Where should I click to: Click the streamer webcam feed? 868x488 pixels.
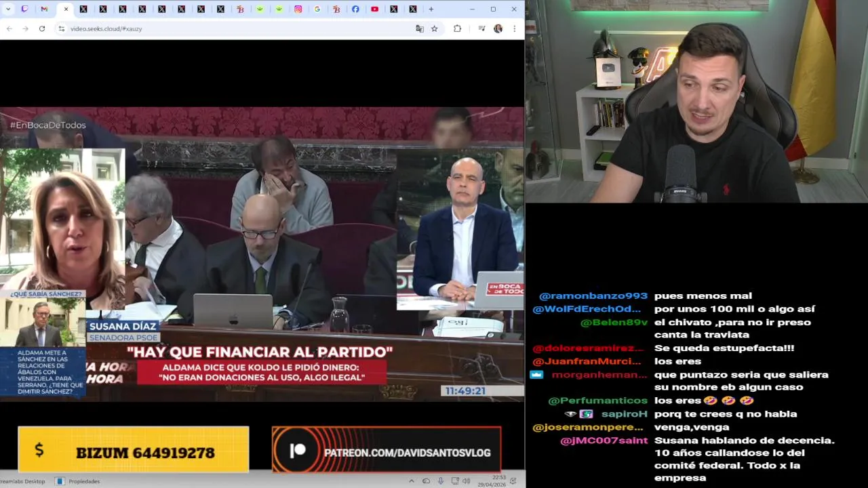pos(697,102)
